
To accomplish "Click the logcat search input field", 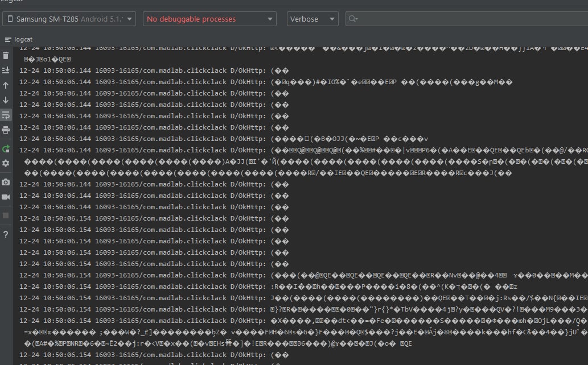I will [x=467, y=19].
